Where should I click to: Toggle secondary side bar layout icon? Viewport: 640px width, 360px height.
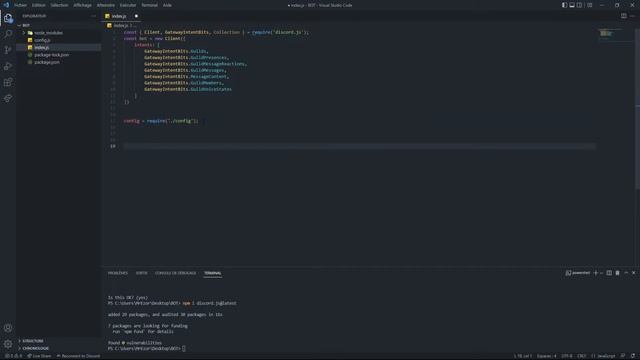click(x=579, y=5)
